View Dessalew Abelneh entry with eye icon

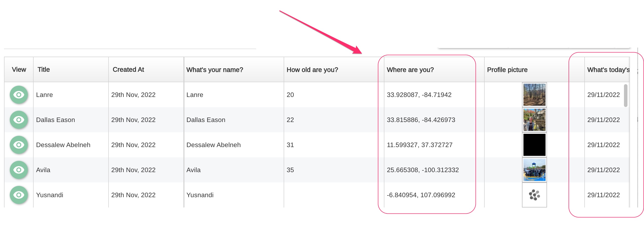(19, 145)
